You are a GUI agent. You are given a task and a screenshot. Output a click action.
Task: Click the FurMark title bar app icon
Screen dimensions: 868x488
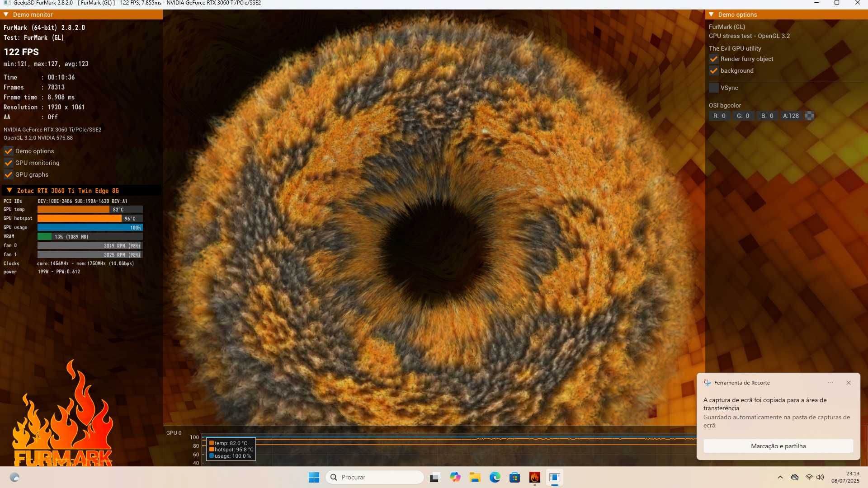click(x=7, y=3)
